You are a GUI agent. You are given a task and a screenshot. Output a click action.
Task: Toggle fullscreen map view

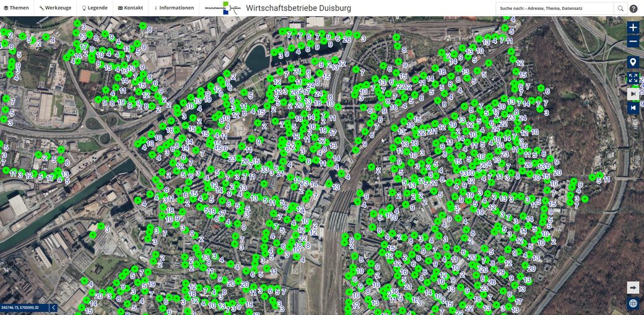633,78
